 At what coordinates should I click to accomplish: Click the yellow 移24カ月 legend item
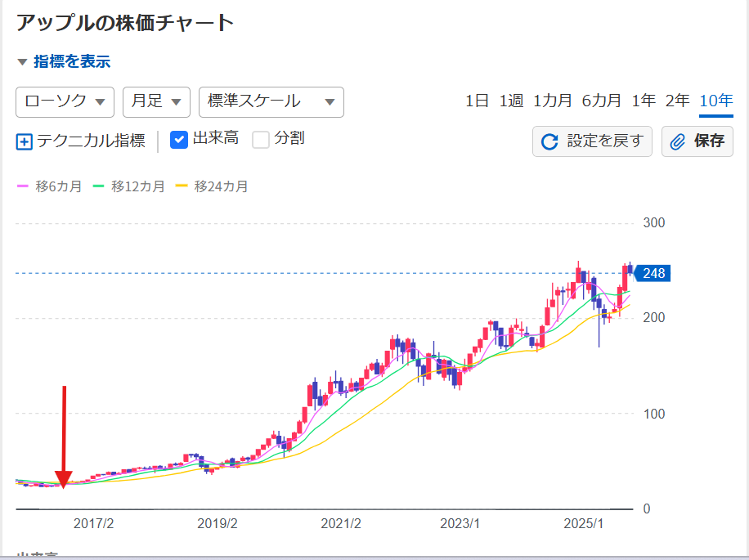pos(212,186)
